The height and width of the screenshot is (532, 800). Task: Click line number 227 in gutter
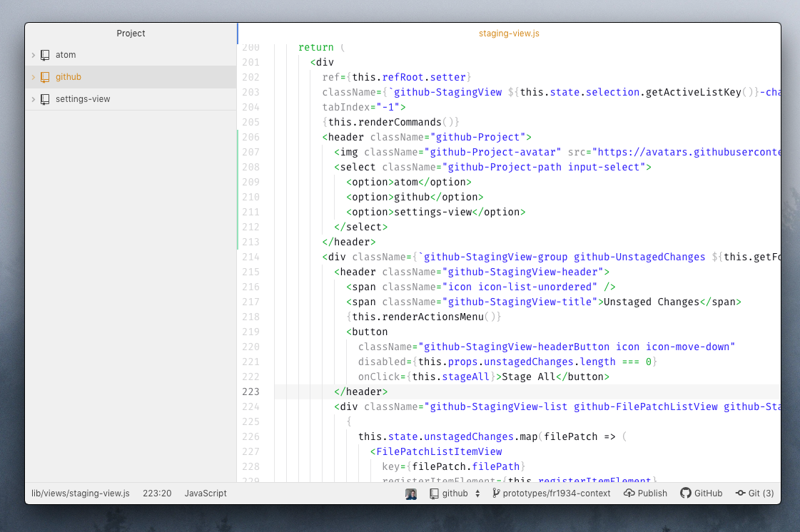(x=250, y=452)
